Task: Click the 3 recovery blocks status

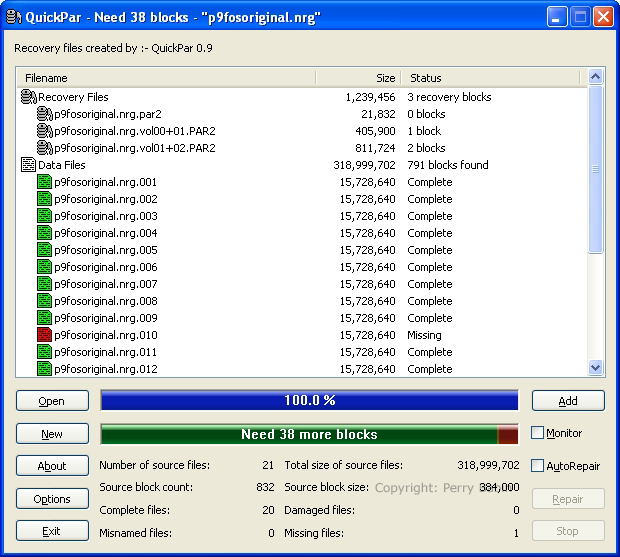Action: [449, 97]
